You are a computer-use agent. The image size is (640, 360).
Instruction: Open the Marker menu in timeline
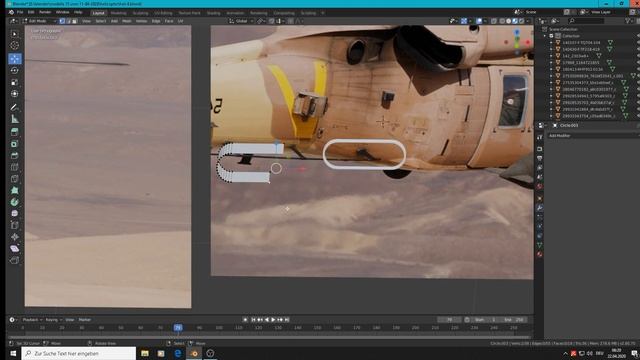click(x=84, y=320)
